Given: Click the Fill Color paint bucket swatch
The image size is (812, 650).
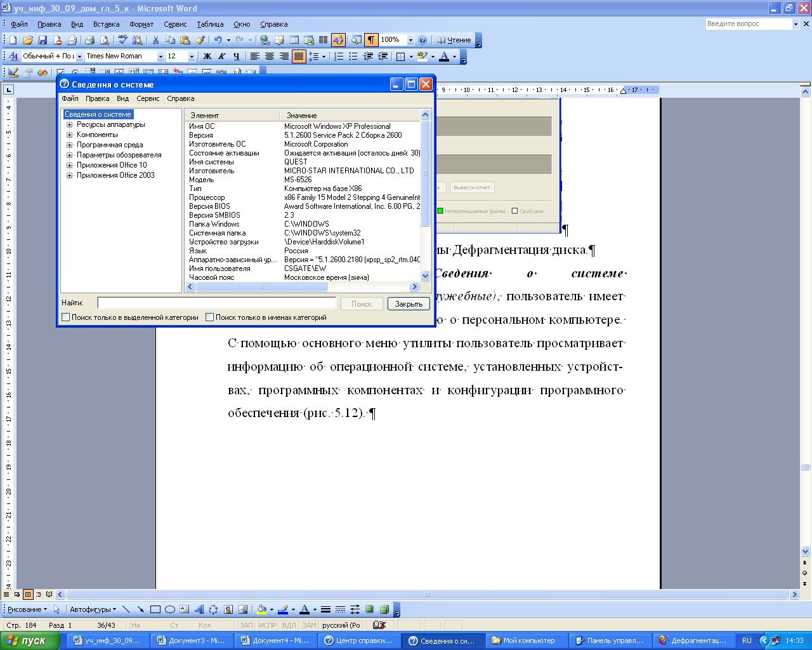Looking at the screenshot, I should (x=261, y=609).
